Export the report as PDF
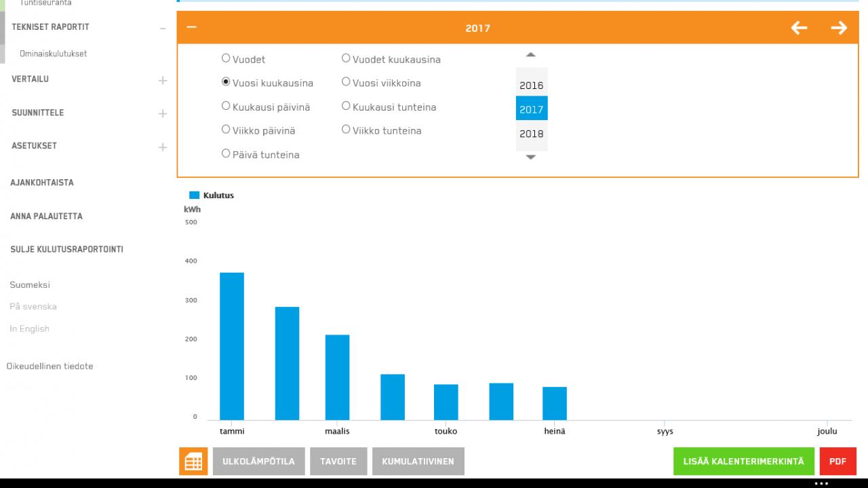 837,462
